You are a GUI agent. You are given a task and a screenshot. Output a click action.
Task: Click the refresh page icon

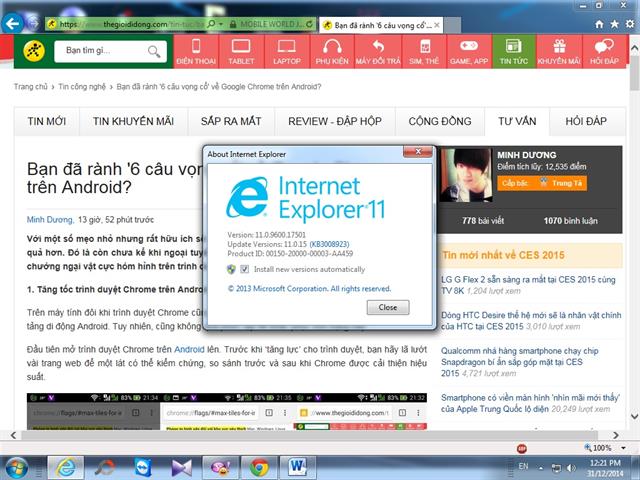coord(310,24)
